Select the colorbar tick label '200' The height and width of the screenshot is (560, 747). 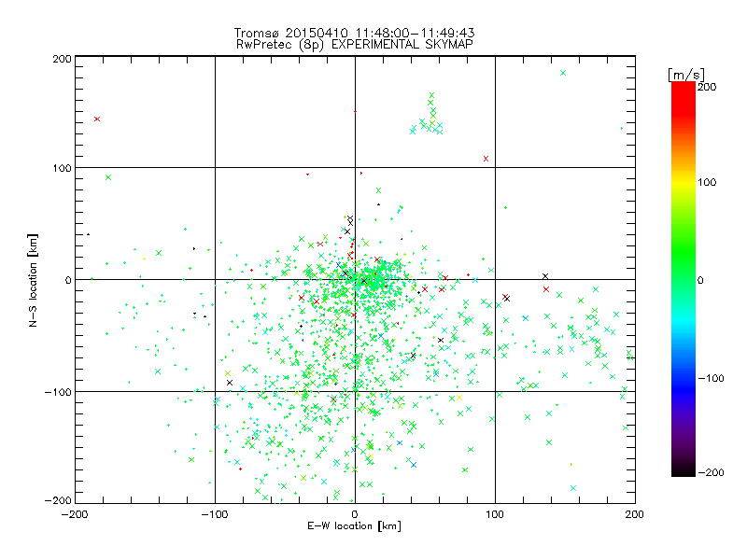(x=707, y=87)
